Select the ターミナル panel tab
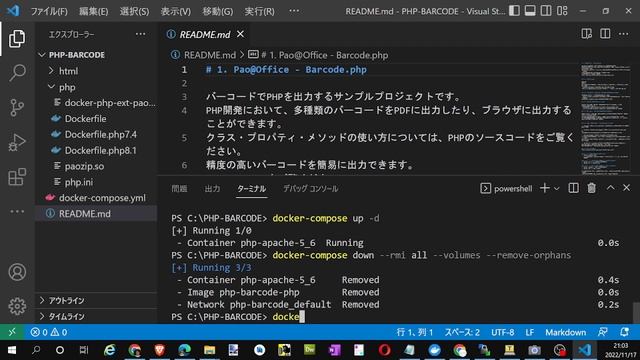 point(251,189)
